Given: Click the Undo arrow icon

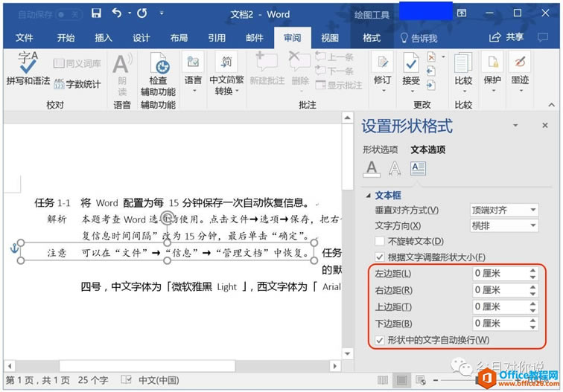Looking at the screenshot, I should pos(116,13).
